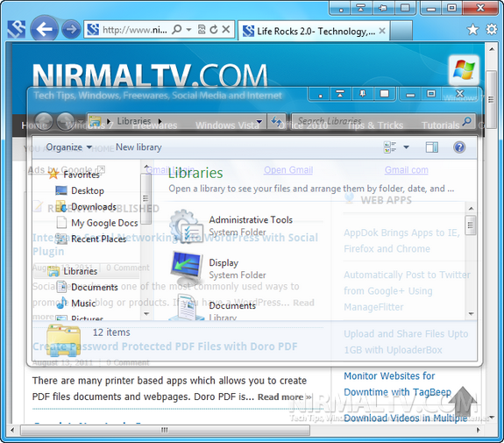The height and width of the screenshot is (443, 504).
Task: Open the view options dropdown arrow
Action: pyautogui.click(x=407, y=147)
